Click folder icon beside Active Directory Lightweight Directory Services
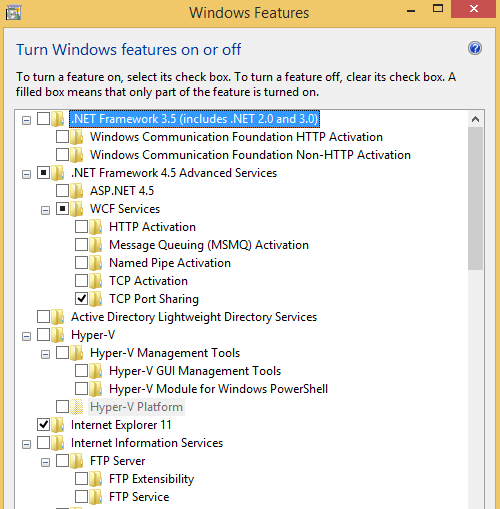This screenshot has height=509, width=500. [x=58, y=317]
